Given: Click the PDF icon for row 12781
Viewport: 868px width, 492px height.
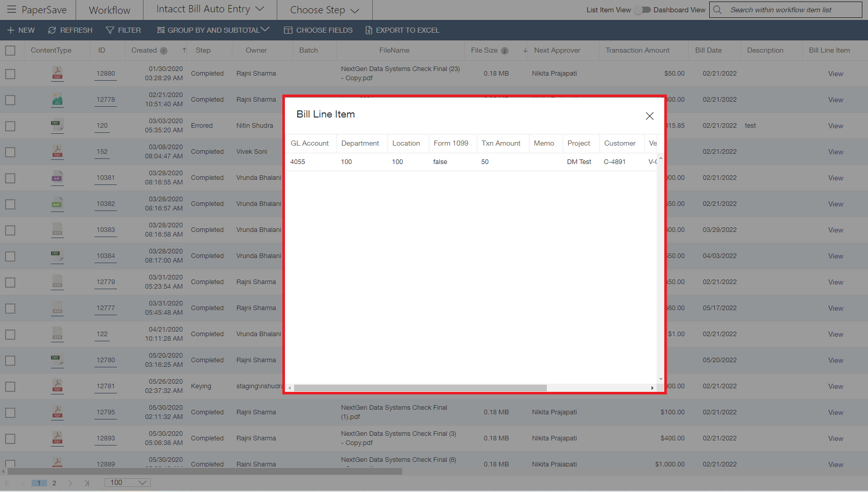Looking at the screenshot, I should pos(58,386).
